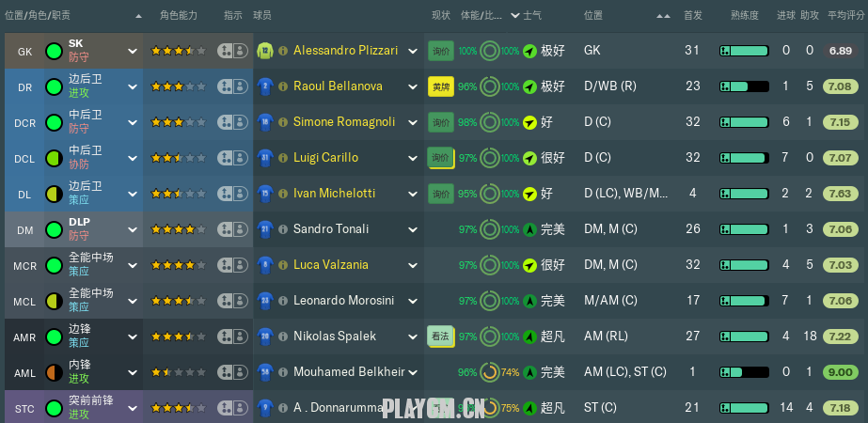Click the DCL half-green familiarity circle
Image resolution: width=868 pixels, height=423 pixels.
coord(54,158)
